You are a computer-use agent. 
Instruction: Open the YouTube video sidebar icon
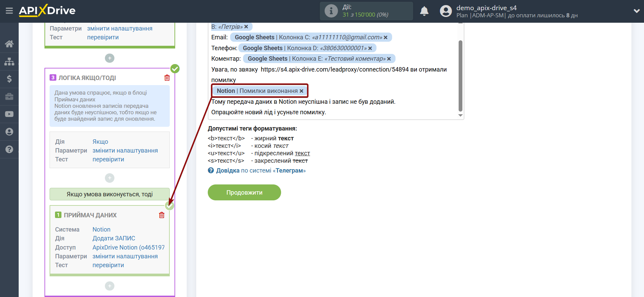click(x=9, y=114)
